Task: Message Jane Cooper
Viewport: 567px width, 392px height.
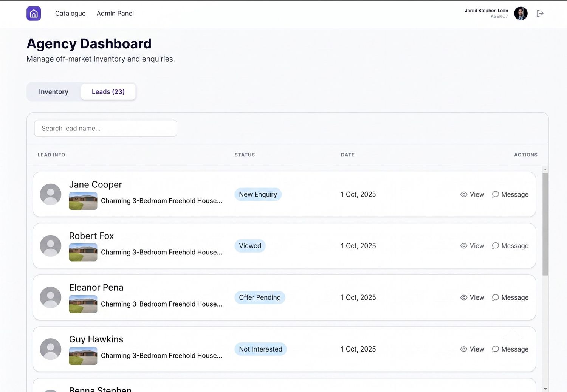Action: [x=510, y=194]
